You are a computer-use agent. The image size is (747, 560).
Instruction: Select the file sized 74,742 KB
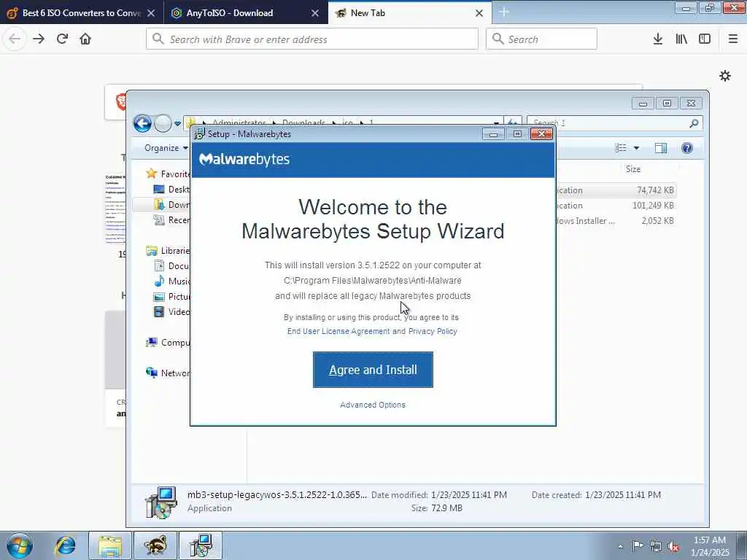pyautogui.click(x=616, y=190)
